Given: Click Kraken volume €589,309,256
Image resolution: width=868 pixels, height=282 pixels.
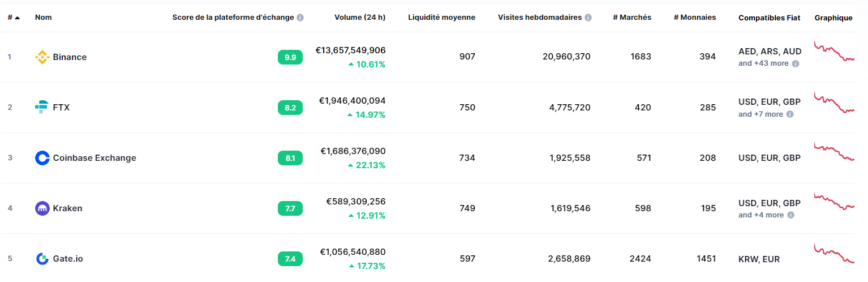Looking at the screenshot, I should pos(356,202).
